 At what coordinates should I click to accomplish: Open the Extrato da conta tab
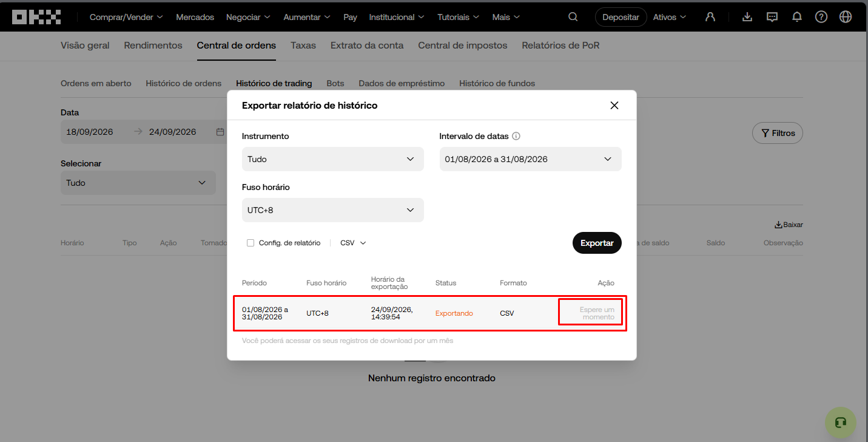coord(367,45)
